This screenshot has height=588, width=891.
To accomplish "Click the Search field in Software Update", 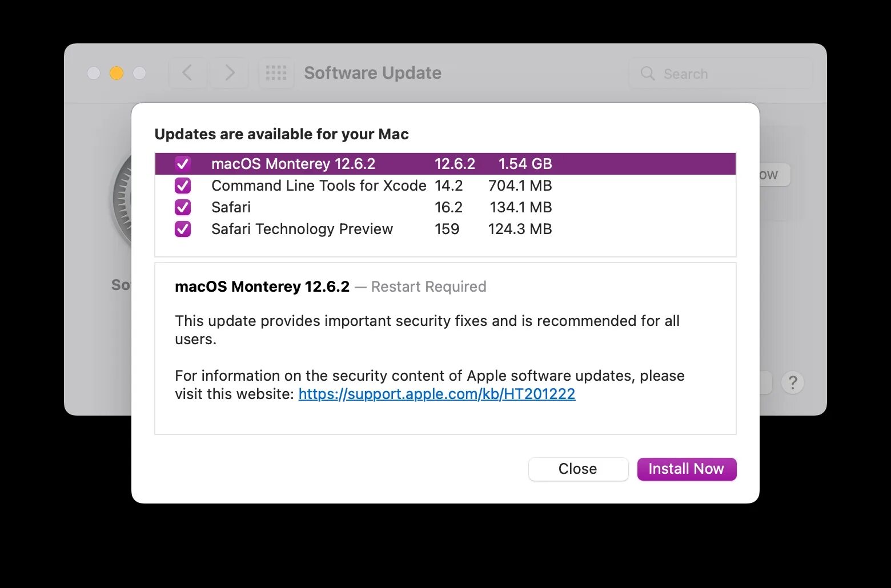I will coord(721,74).
